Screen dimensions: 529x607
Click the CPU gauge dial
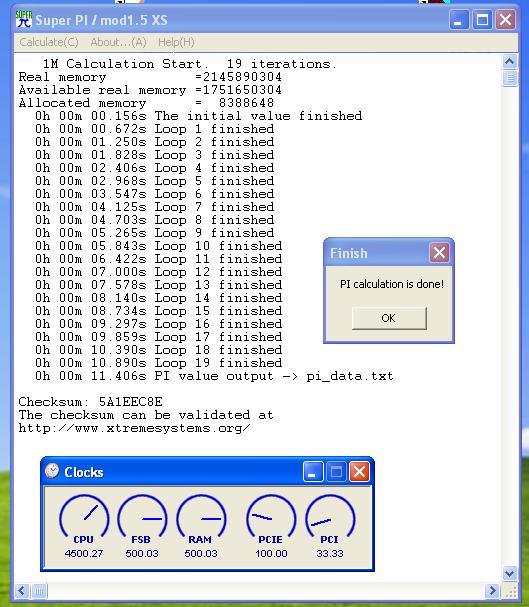84,516
